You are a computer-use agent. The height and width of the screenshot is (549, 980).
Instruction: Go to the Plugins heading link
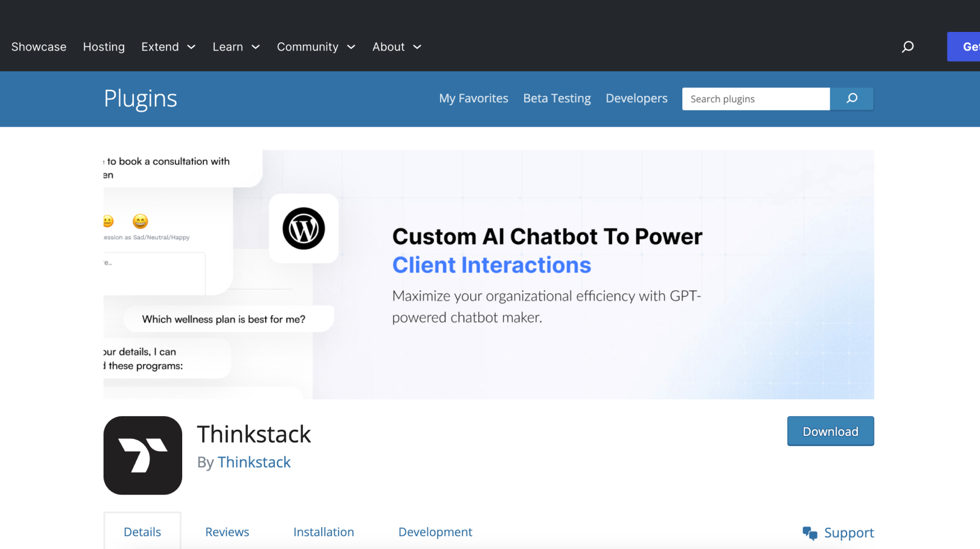click(140, 99)
